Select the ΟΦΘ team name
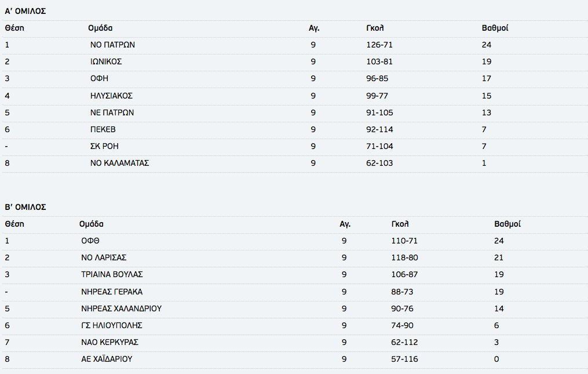The width and height of the screenshot is (588, 374). click(x=90, y=241)
